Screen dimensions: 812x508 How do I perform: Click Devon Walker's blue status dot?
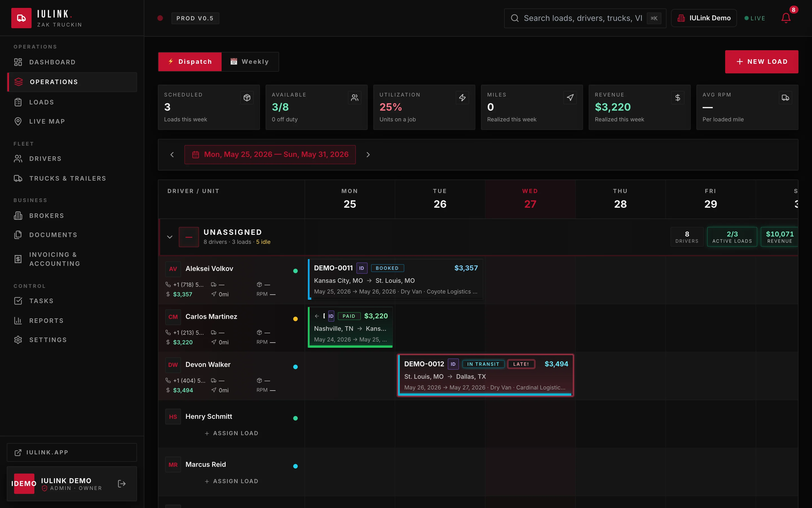coord(295,367)
